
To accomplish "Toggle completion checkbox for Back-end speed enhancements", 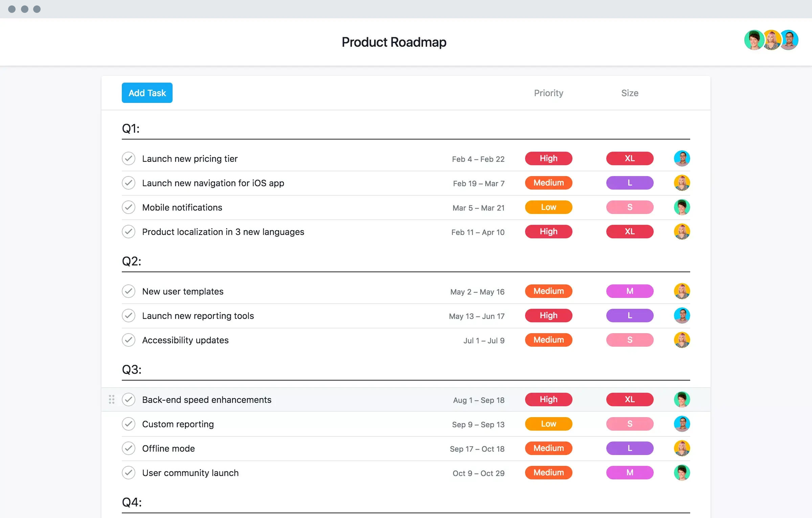I will [129, 400].
